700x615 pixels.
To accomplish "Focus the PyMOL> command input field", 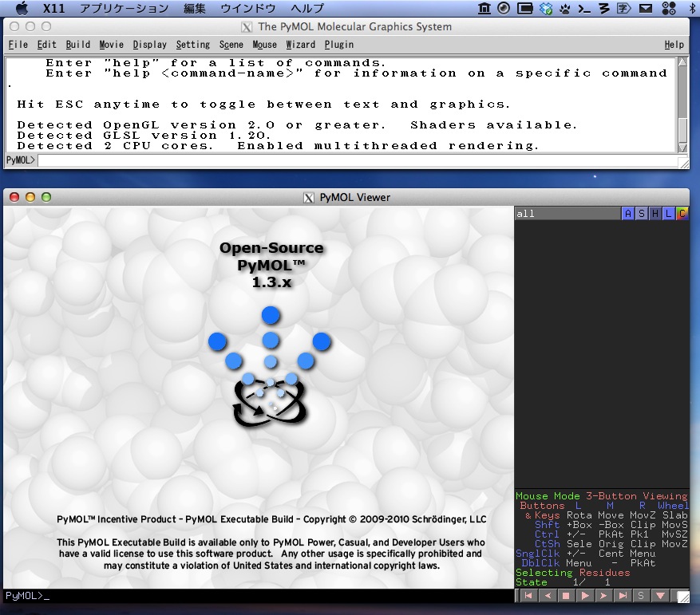I will point(358,160).
